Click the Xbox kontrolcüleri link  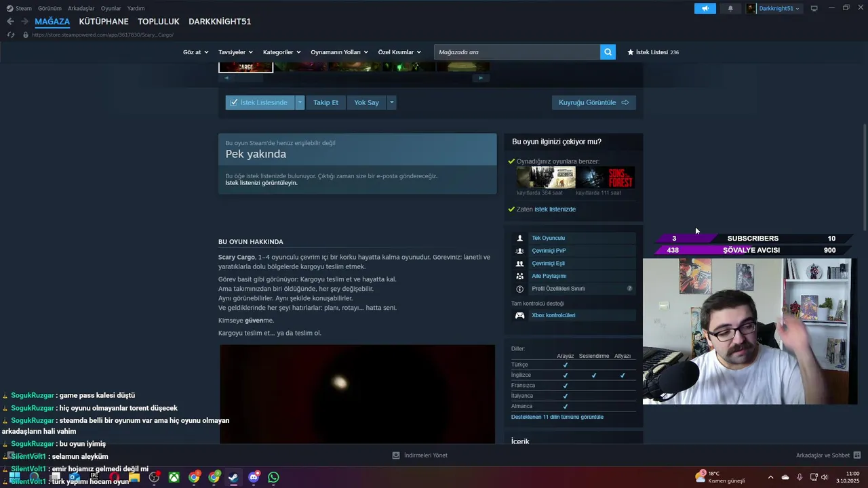553,315
